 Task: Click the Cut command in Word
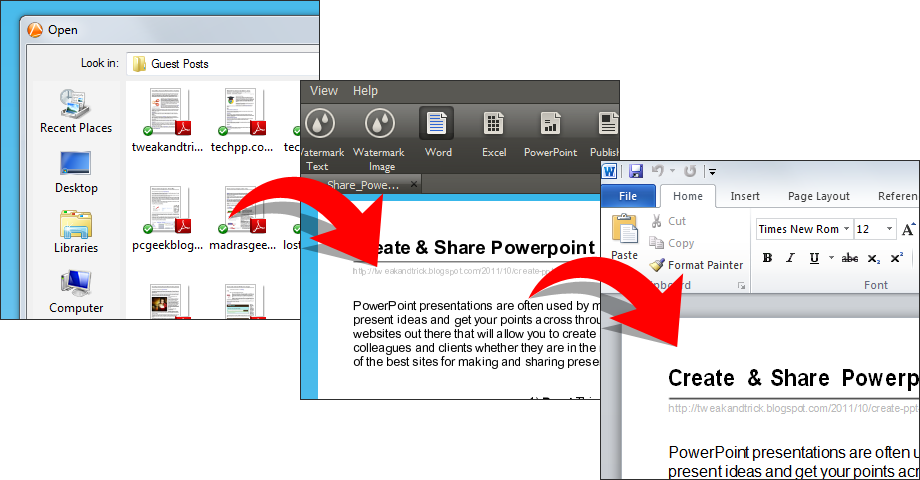[668, 221]
